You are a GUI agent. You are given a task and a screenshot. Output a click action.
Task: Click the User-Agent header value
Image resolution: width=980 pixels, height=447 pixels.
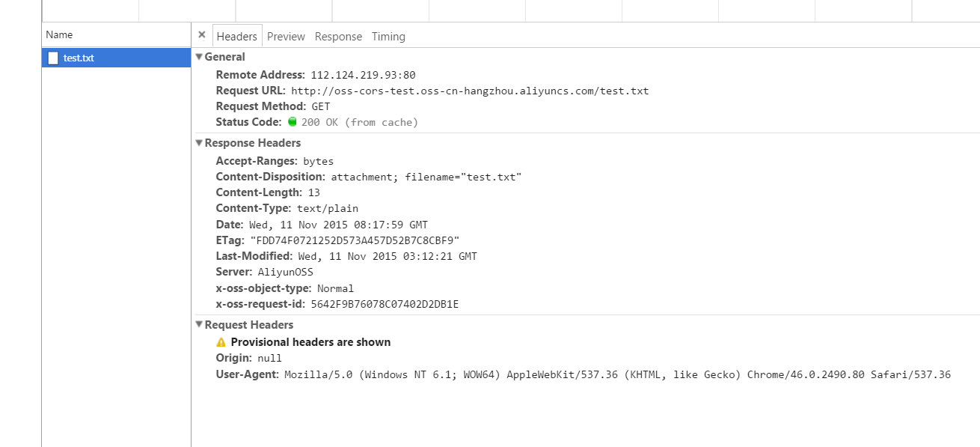tap(617, 374)
